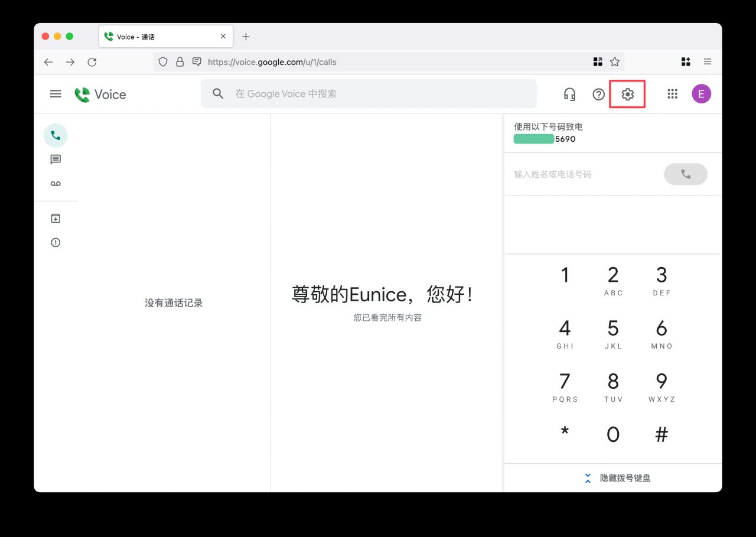Screen dimensions: 756x537
Task: Collapse the dial pad with 隐藏拨号键盘
Action: (618, 478)
